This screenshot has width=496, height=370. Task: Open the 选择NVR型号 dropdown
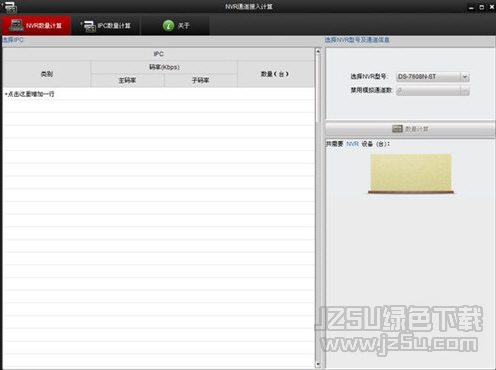coord(433,77)
